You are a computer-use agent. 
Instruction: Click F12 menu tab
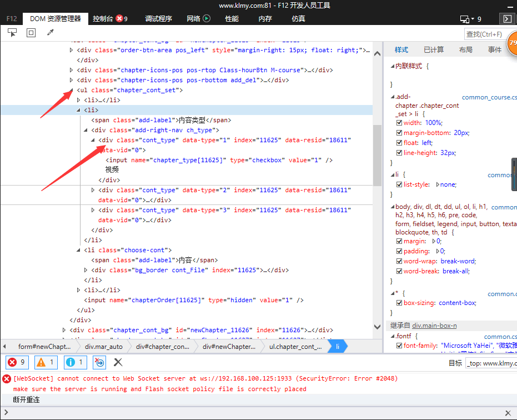point(12,19)
